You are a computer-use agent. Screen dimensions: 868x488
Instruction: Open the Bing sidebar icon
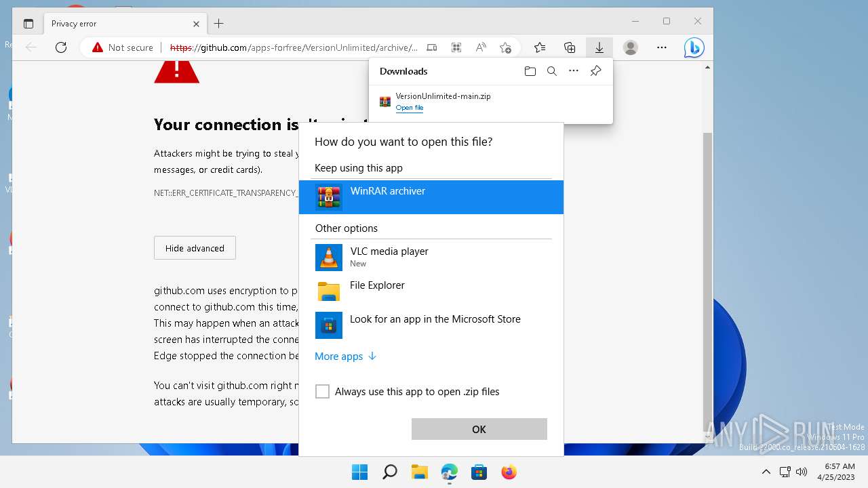[694, 47]
